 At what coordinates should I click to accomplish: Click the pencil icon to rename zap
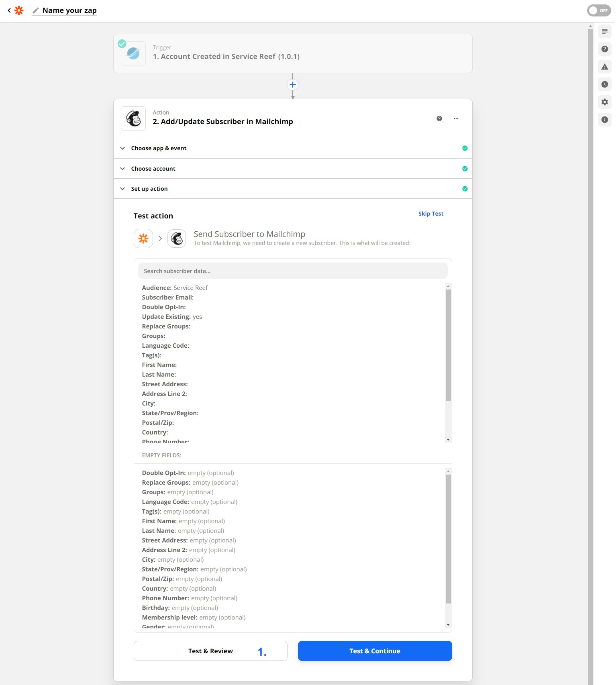[36, 10]
